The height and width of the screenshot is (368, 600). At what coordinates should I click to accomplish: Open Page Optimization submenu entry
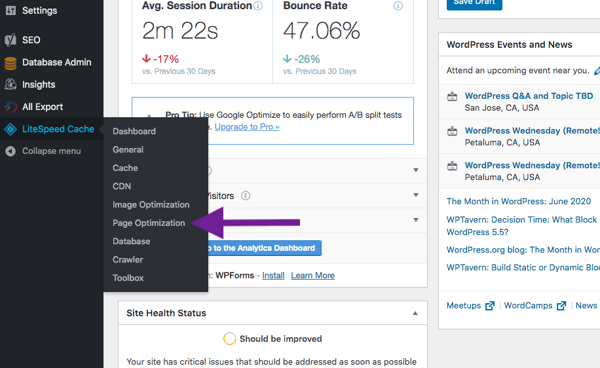[148, 223]
